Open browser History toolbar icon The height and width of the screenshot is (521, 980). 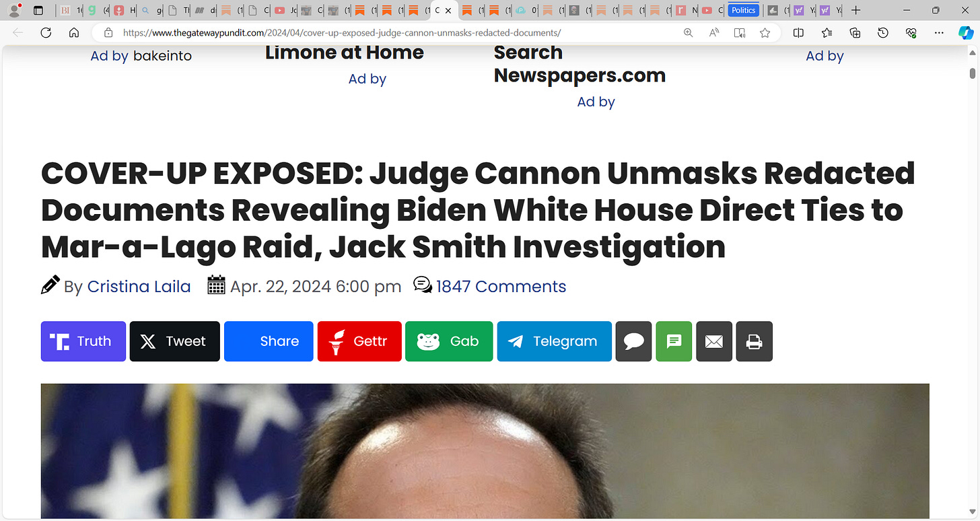coord(883,32)
